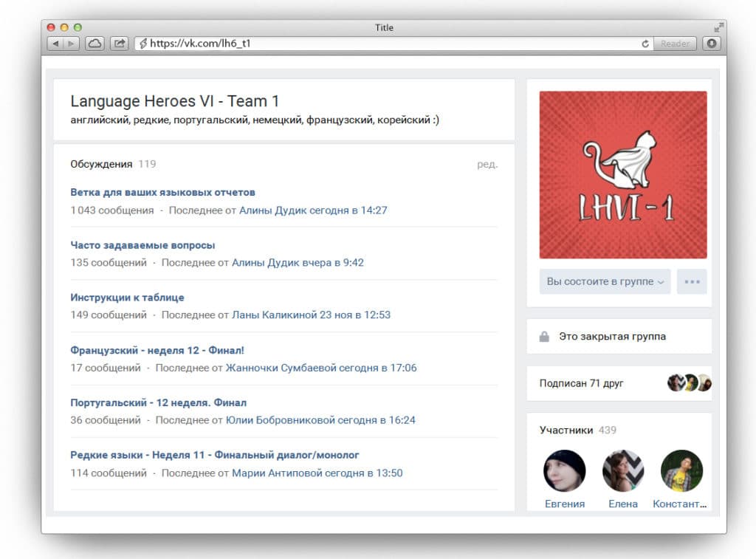This screenshot has height=559, width=756.
Task: Open topic 'Инструкции к таблице'
Action: [x=127, y=298]
